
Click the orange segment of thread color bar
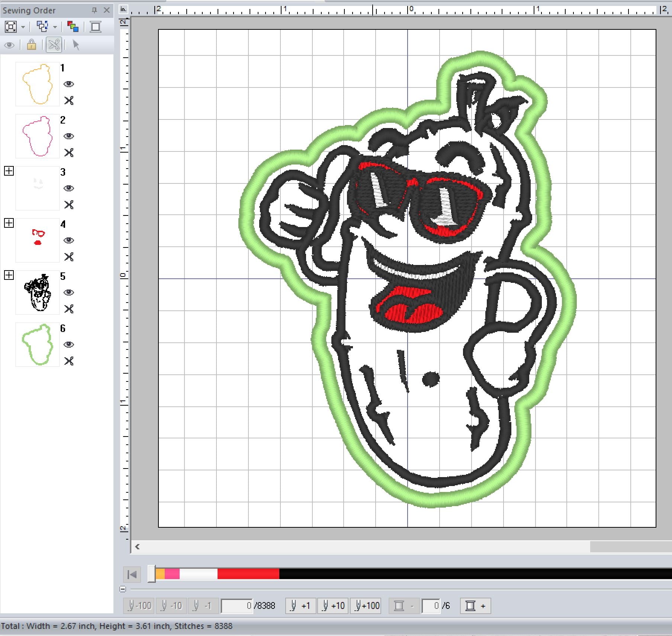click(160, 574)
